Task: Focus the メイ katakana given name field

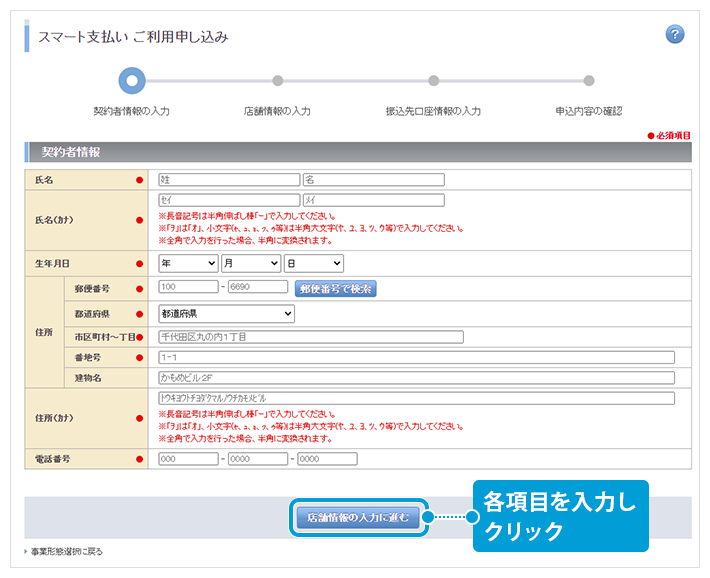Action: (x=373, y=201)
